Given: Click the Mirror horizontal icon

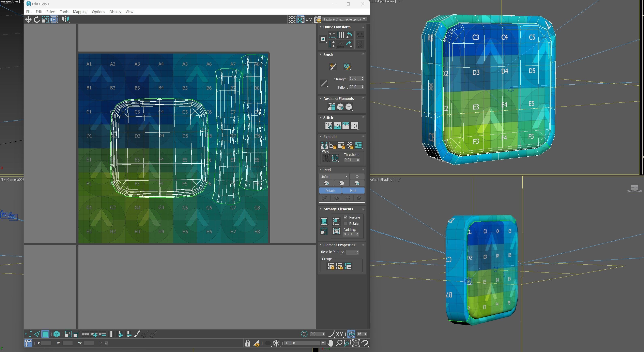Looking at the screenshot, I should click(65, 19).
